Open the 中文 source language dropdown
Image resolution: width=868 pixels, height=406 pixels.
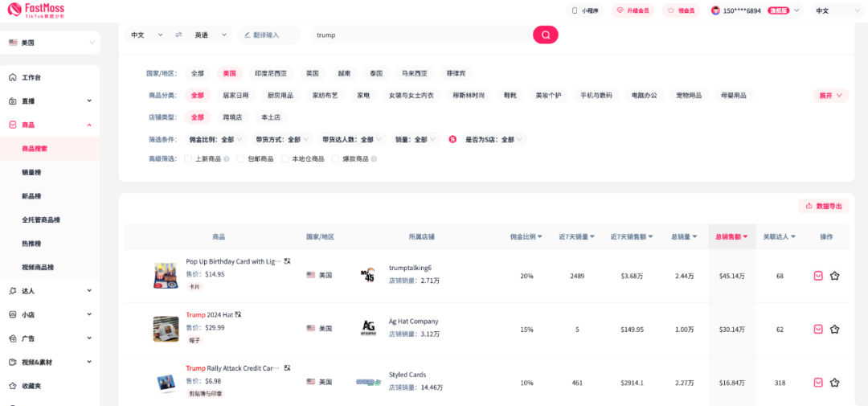click(147, 35)
